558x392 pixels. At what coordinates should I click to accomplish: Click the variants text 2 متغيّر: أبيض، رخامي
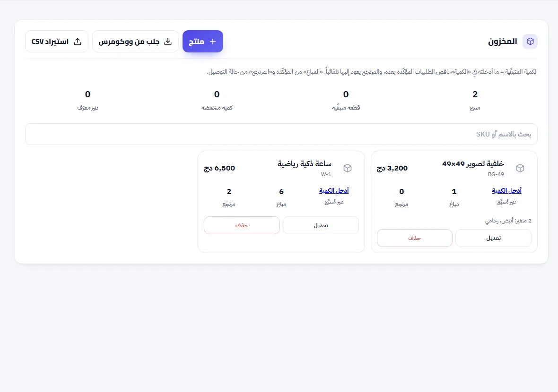pos(508,221)
